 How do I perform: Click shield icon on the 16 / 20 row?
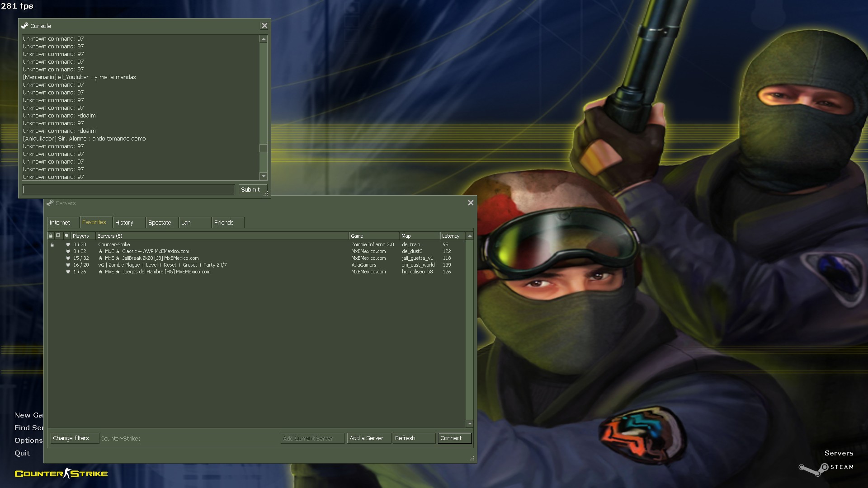pos(68,265)
